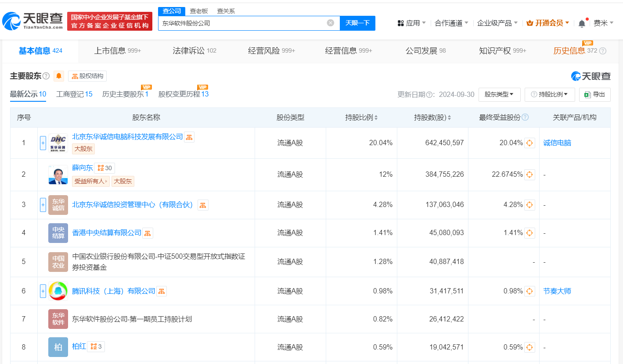Expand 腾讯科技 row using plus button
This screenshot has height=364, width=623.
[43, 291]
